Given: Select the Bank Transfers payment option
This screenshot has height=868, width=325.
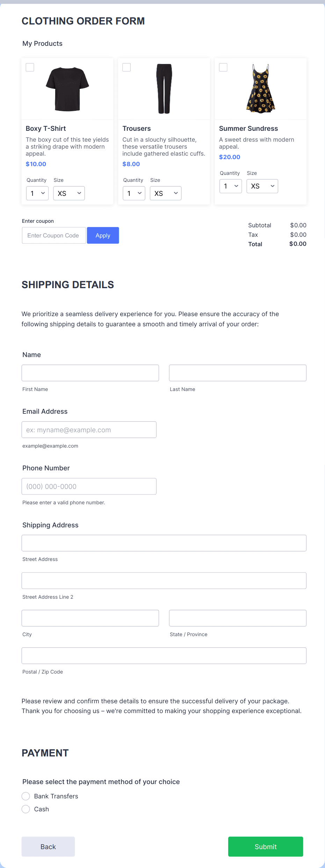Looking at the screenshot, I should tap(26, 796).
